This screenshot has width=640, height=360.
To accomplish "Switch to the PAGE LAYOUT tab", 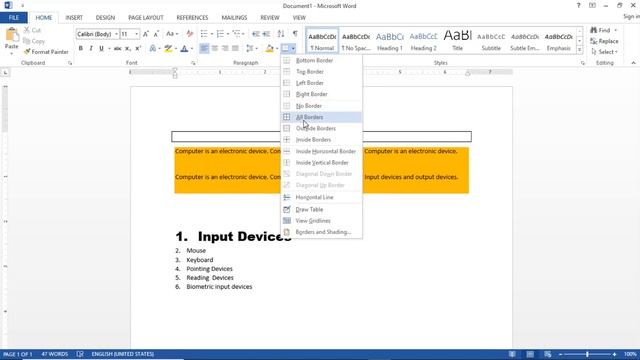I will pyautogui.click(x=146, y=18).
